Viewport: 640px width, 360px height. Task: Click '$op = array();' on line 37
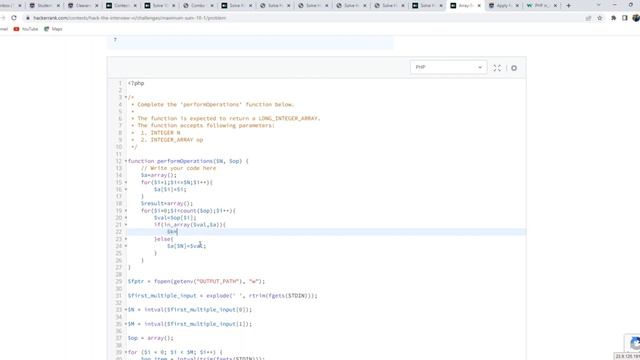pos(151,338)
